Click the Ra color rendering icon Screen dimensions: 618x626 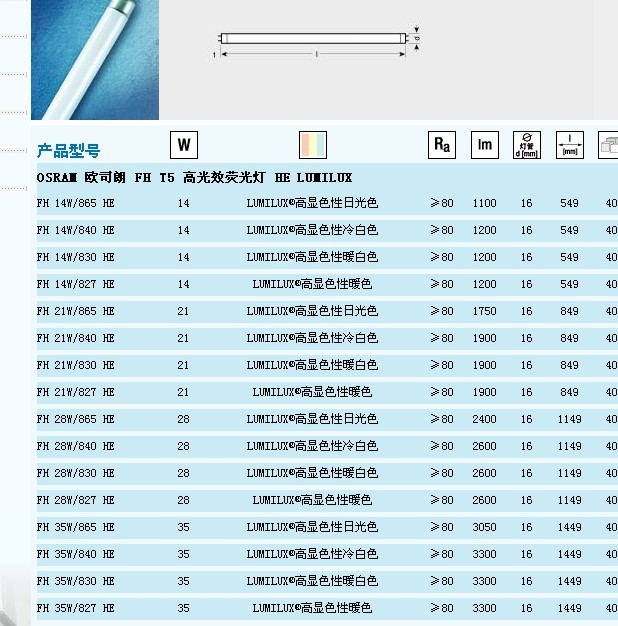click(441, 144)
